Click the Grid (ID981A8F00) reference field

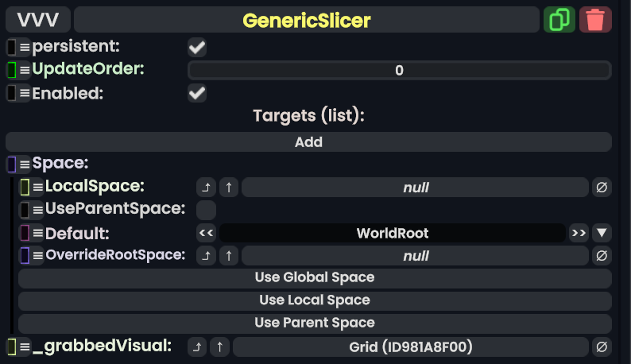410,347
